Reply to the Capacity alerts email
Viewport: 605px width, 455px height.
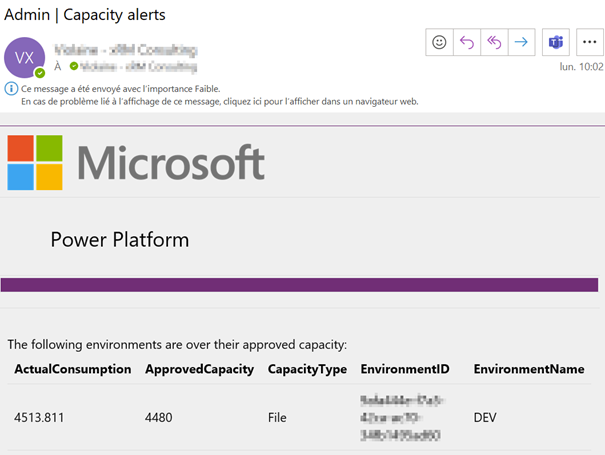click(x=466, y=42)
